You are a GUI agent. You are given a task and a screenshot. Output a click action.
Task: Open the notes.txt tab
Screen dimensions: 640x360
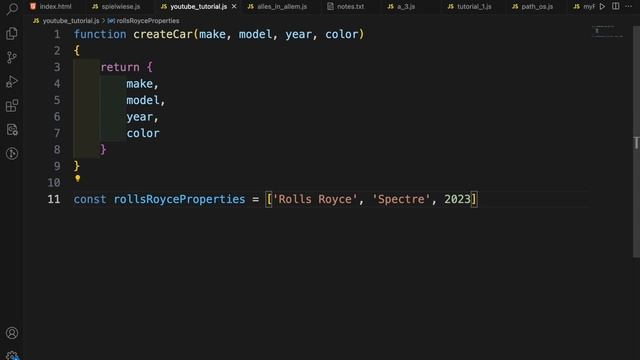[345, 7]
